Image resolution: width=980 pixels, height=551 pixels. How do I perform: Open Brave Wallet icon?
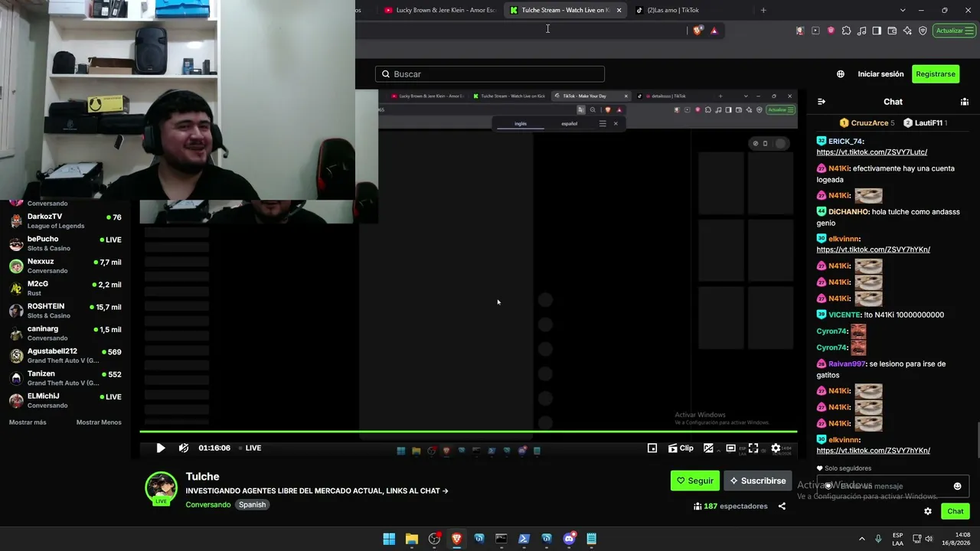tap(892, 31)
